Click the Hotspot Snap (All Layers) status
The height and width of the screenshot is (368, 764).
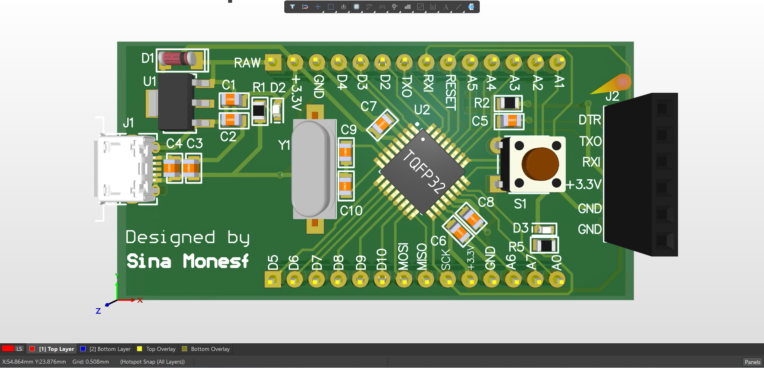[x=153, y=362]
